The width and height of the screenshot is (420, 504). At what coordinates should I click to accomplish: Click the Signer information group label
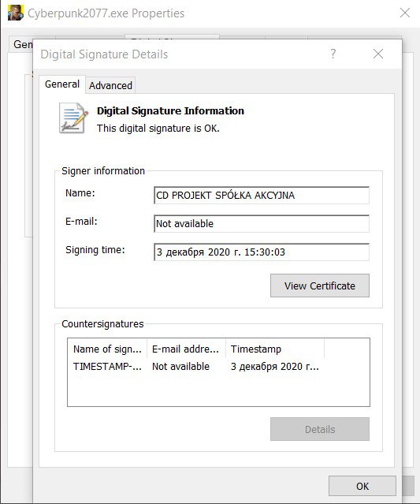103,170
